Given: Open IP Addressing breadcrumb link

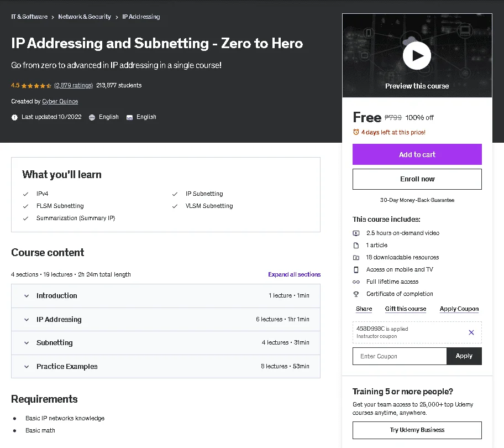Looking at the screenshot, I should click(141, 17).
